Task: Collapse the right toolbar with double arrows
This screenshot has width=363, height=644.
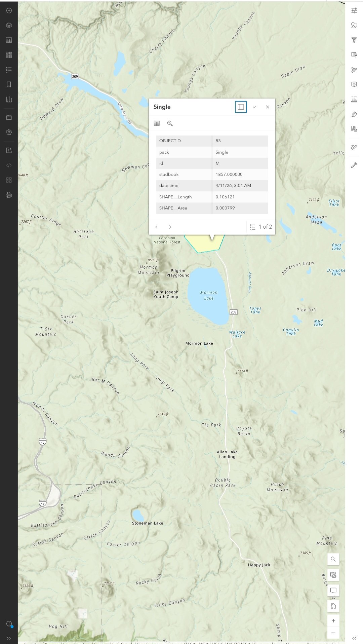Action: point(354,638)
